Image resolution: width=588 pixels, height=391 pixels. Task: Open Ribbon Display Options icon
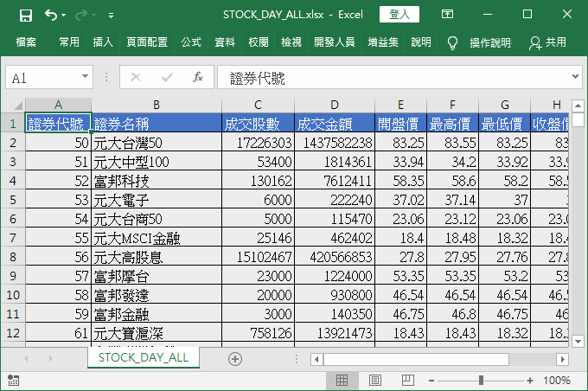[x=447, y=15]
